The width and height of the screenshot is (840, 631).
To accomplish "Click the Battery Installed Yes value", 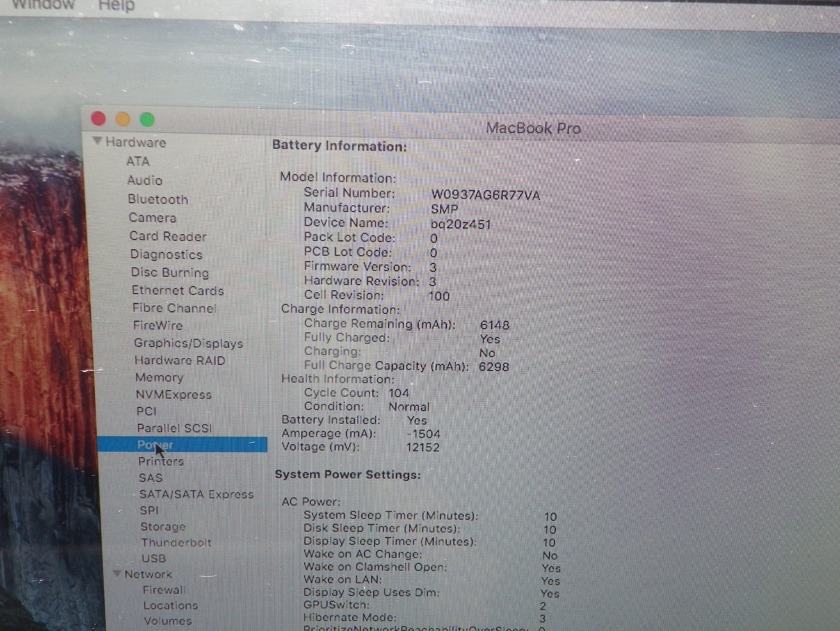I will [417, 420].
